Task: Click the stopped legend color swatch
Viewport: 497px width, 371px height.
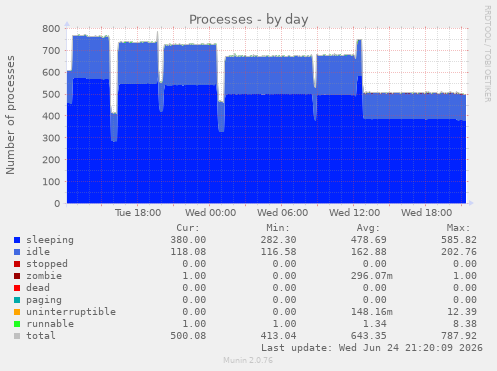Action: point(17,264)
